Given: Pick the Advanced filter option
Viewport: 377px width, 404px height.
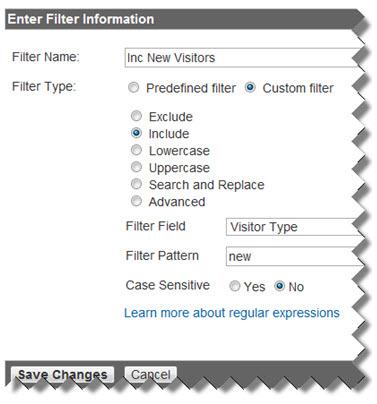Looking at the screenshot, I should [x=136, y=201].
